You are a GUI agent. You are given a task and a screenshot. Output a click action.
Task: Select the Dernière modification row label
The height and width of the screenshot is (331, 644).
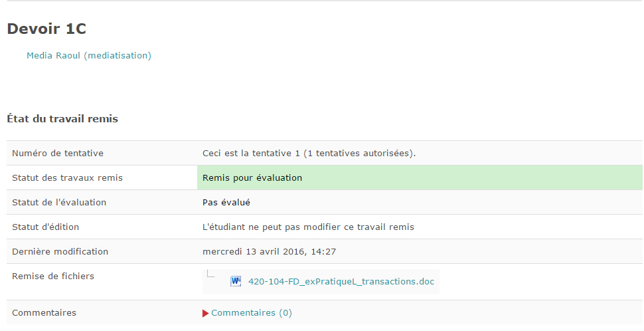pos(60,252)
